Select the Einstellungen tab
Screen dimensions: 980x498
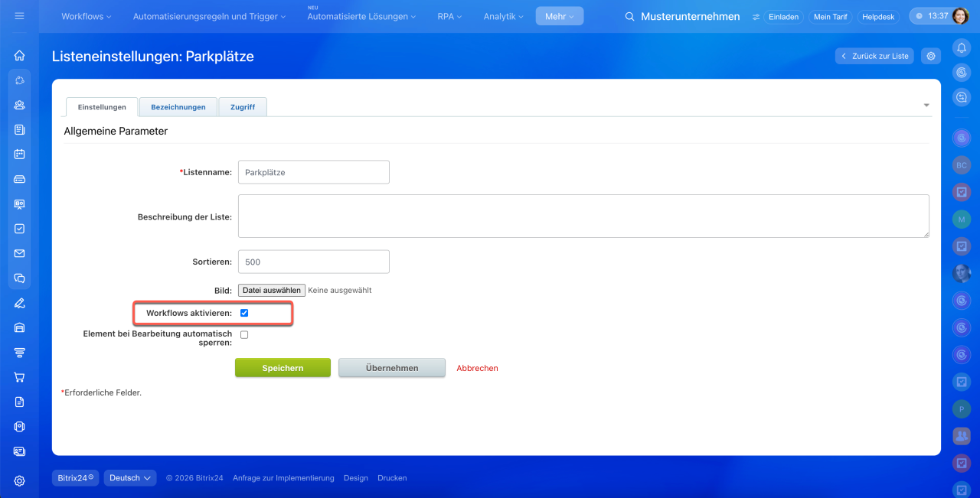pyautogui.click(x=102, y=107)
